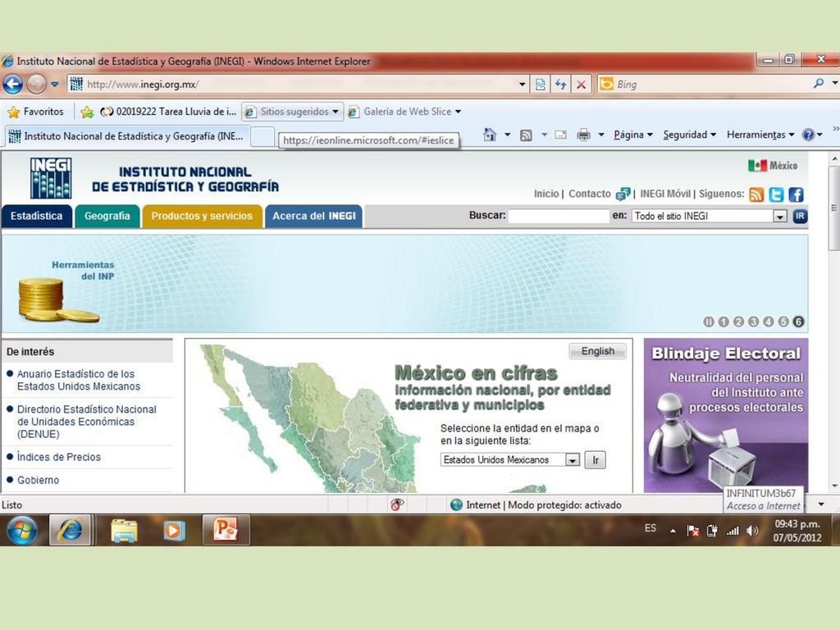The width and height of the screenshot is (840, 630).
Task: Click Add to favorites bar star icon
Action: (x=87, y=112)
